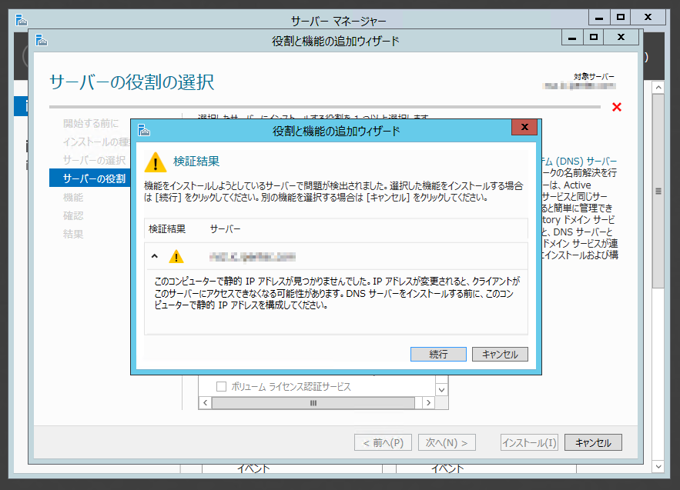Click Server Manager scrollbar down arrow
This screenshot has height=490, width=680.
(x=658, y=467)
